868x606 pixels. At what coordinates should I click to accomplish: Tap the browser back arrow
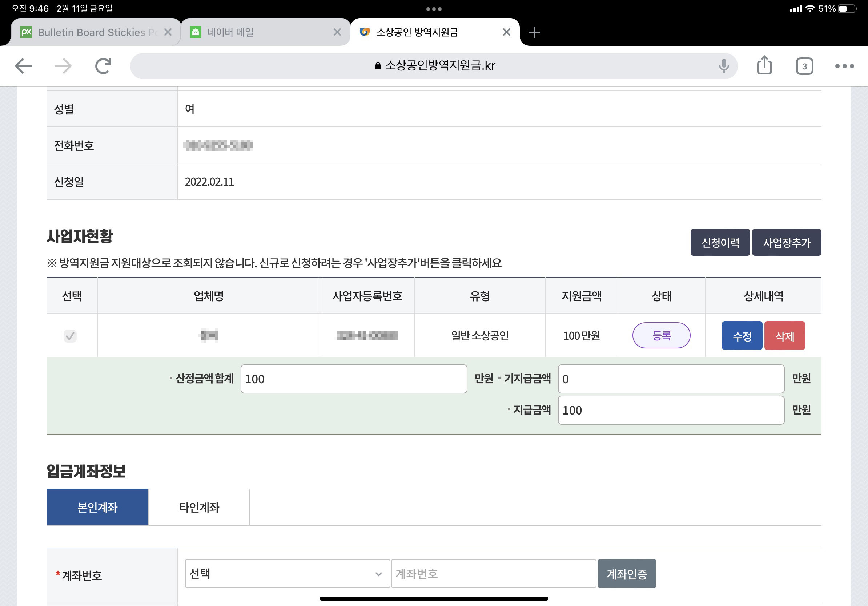coord(23,66)
